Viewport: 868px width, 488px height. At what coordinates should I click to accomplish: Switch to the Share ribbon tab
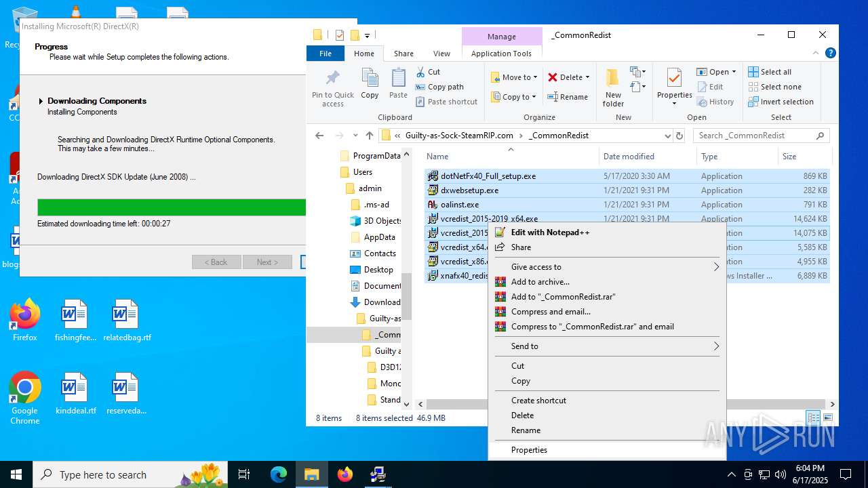tap(403, 54)
